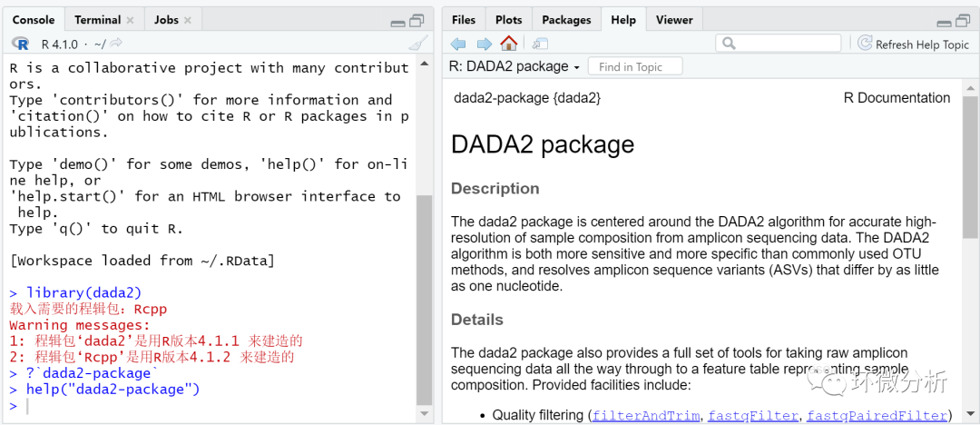This screenshot has height=425, width=980.
Task: Click console scrollbar up arrow
Action: tap(425, 64)
